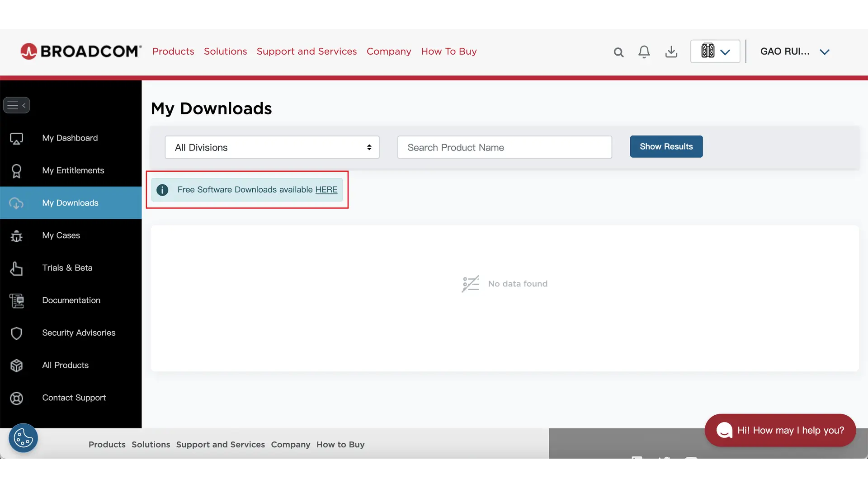Open Products in the top navigation

173,52
